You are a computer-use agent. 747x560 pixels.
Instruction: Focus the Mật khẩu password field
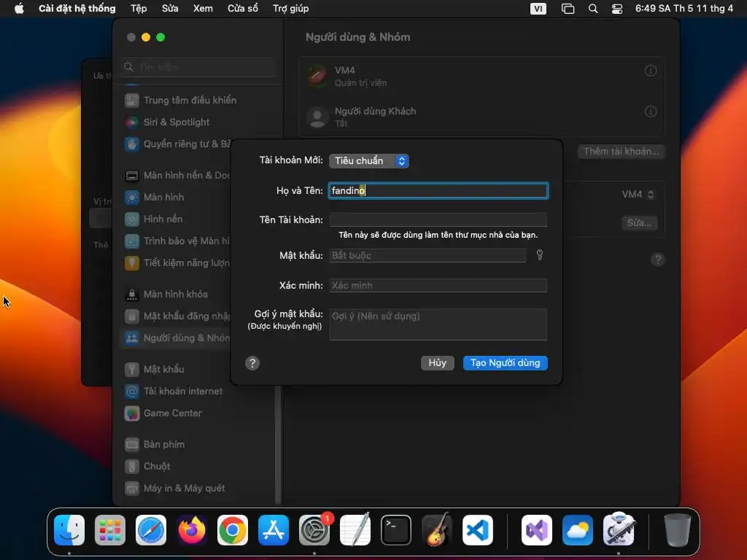click(427, 255)
